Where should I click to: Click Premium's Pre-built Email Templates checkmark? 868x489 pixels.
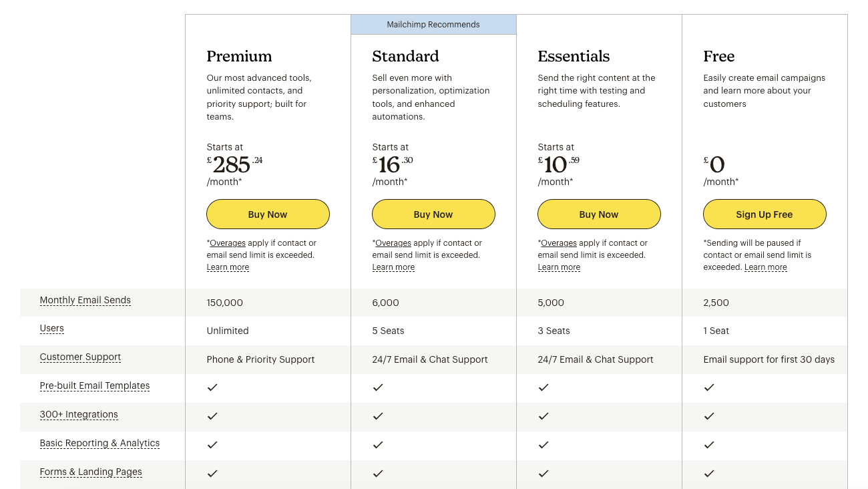point(212,387)
